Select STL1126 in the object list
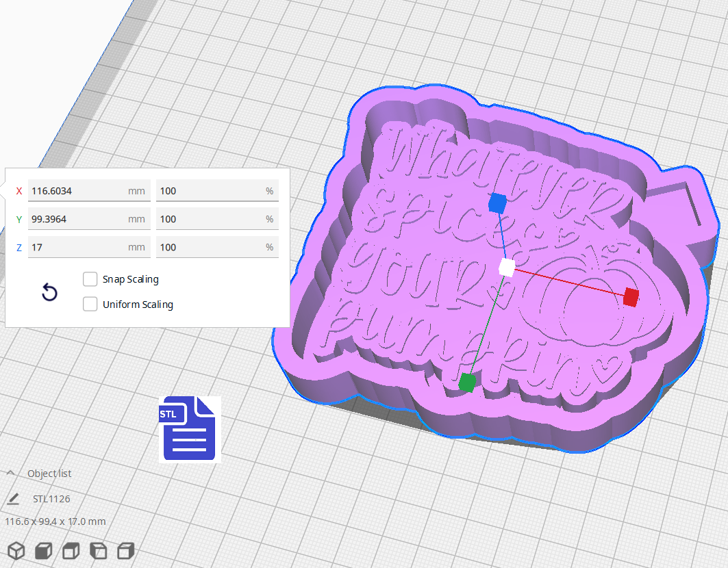This screenshot has width=728, height=568. [x=51, y=498]
